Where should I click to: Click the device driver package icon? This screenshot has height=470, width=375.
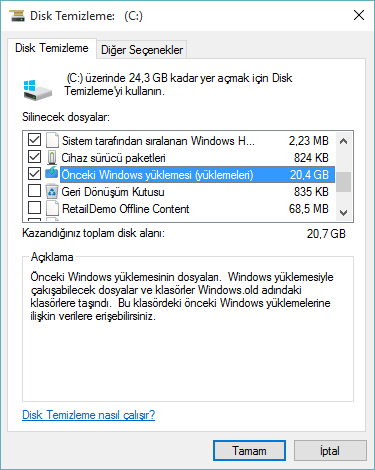coord(52,157)
